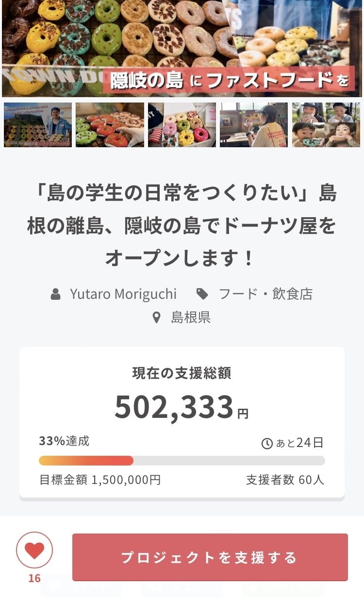Select thumbnail of woman in cap eating
Image resolution: width=364 pixels, height=603 pixels.
254,125
